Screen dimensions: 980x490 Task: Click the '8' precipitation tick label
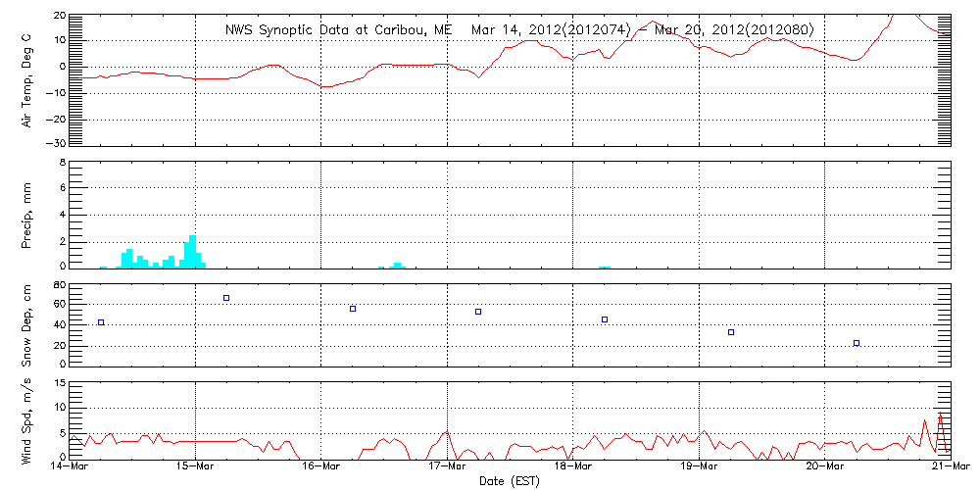(62, 163)
